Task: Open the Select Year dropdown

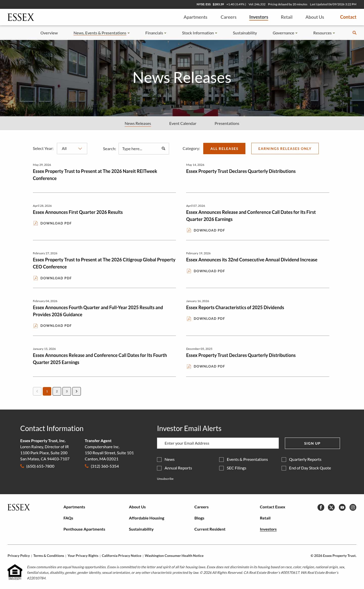Action: (x=72, y=149)
